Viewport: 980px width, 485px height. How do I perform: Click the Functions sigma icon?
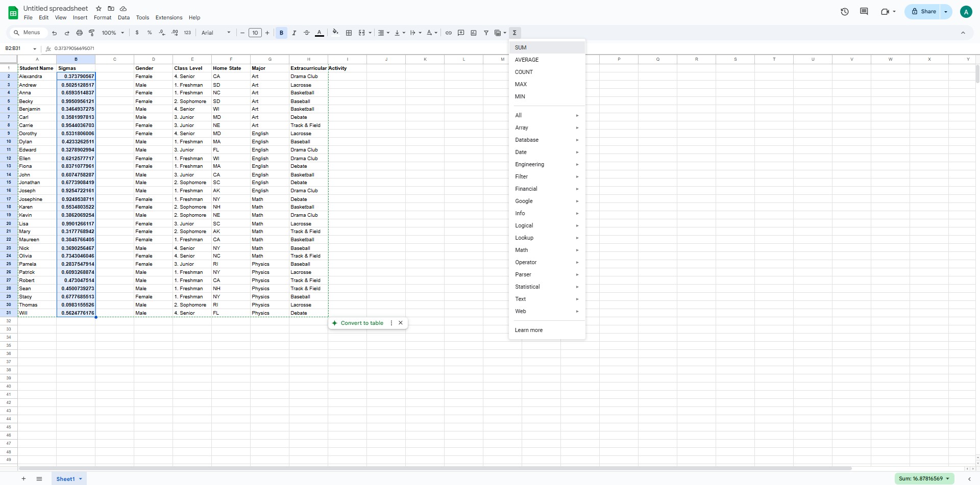tap(514, 33)
